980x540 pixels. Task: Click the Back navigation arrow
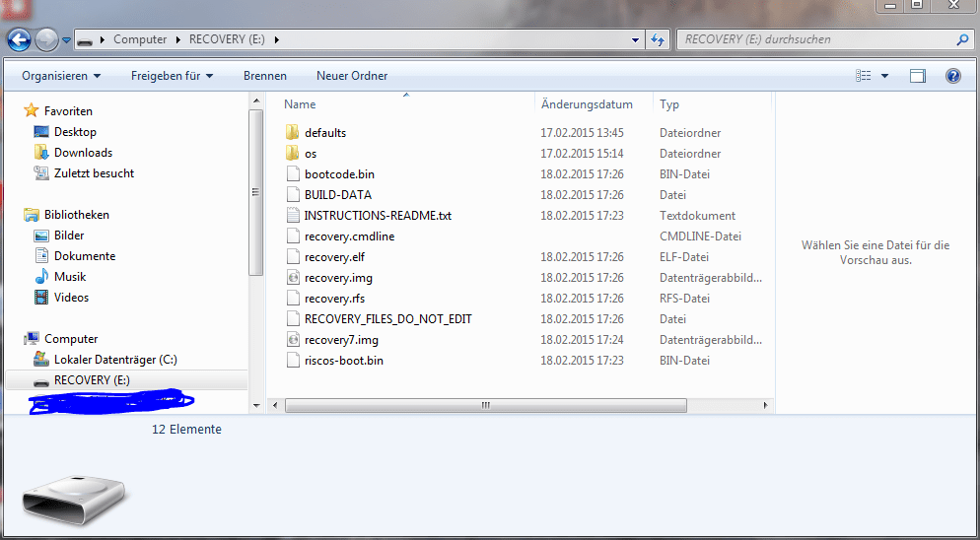pyautogui.click(x=20, y=40)
